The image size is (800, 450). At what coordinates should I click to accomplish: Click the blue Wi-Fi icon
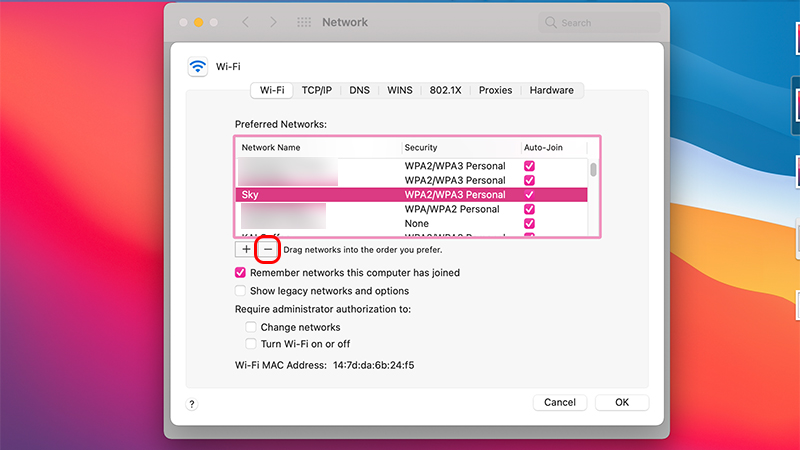pyautogui.click(x=197, y=66)
